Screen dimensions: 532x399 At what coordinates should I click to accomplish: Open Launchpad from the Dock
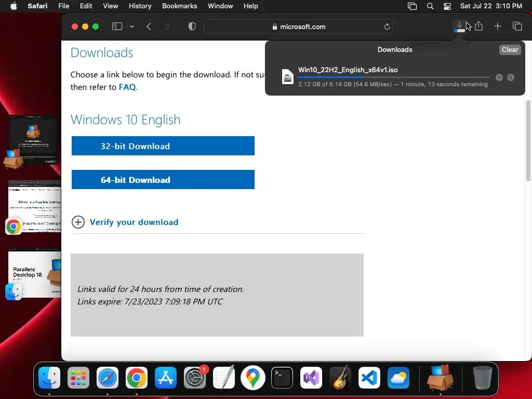coord(78,377)
